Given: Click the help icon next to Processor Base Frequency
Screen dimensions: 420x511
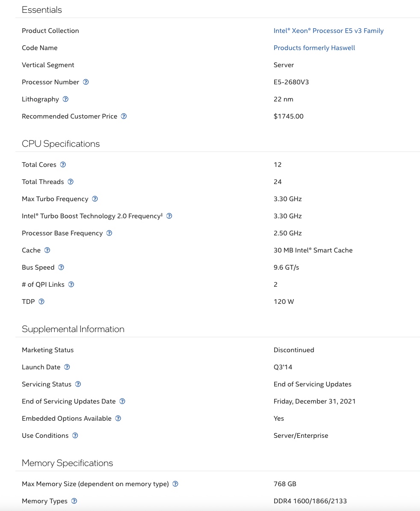Looking at the screenshot, I should pyautogui.click(x=109, y=233).
